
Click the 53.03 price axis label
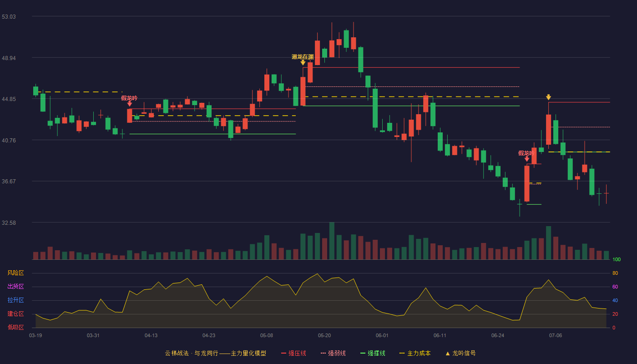coord(9,17)
